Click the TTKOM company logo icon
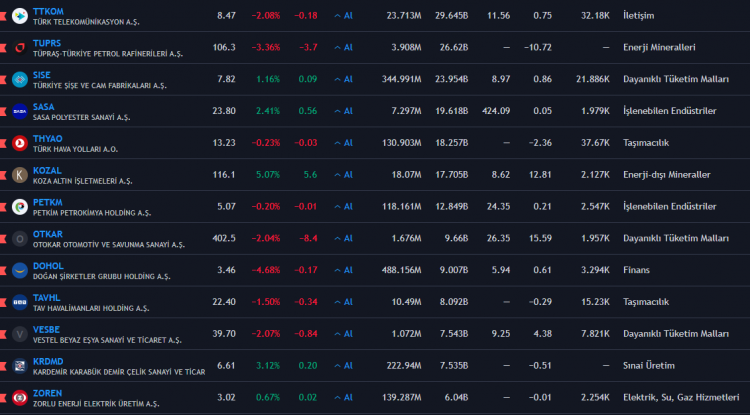This screenshot has width=750, height=415. coord(20,16)
